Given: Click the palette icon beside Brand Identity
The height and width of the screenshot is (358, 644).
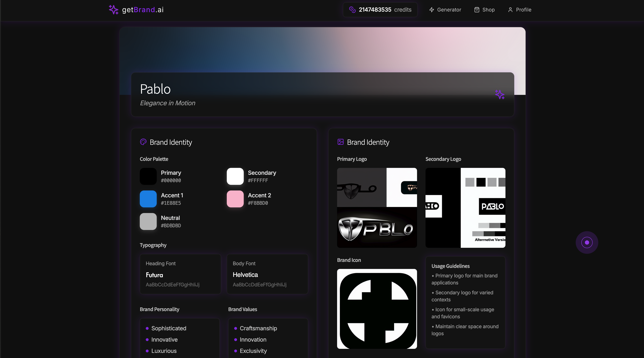Looking at the screenshot, I should tap(143, 142).
